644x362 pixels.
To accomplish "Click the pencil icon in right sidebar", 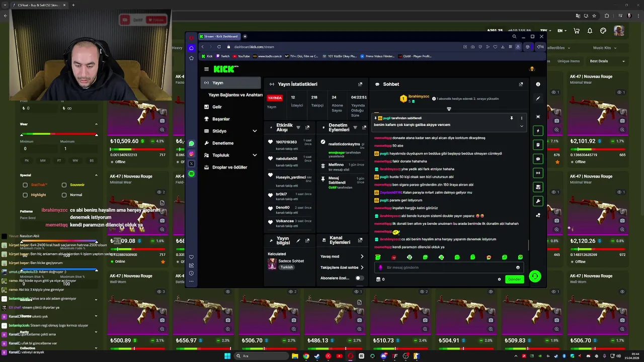I will click(x=538, y=99).
